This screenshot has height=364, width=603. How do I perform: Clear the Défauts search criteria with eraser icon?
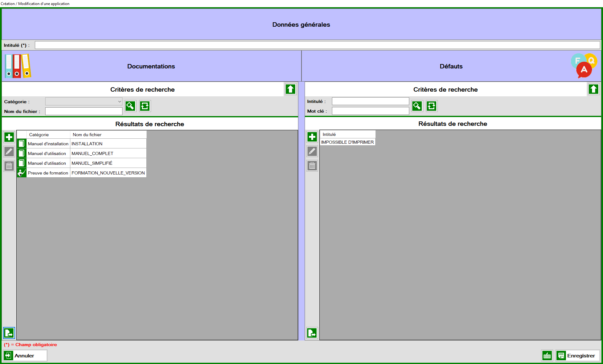(417, 106)
